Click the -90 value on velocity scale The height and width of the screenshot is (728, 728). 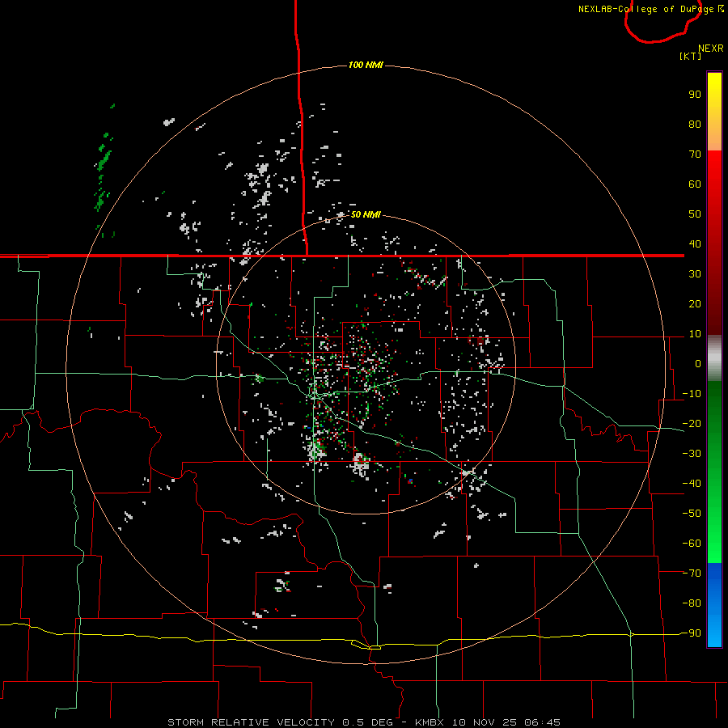coord(692,633)
